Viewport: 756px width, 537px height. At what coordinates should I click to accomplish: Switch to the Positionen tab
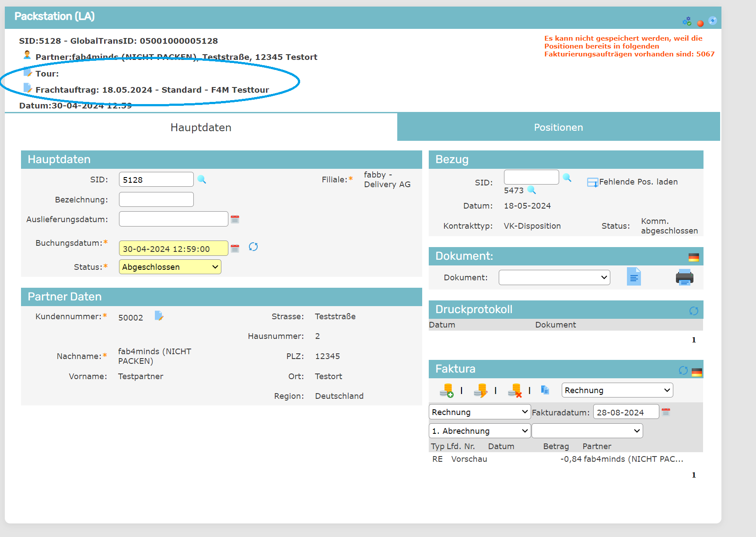pos(558,127)
